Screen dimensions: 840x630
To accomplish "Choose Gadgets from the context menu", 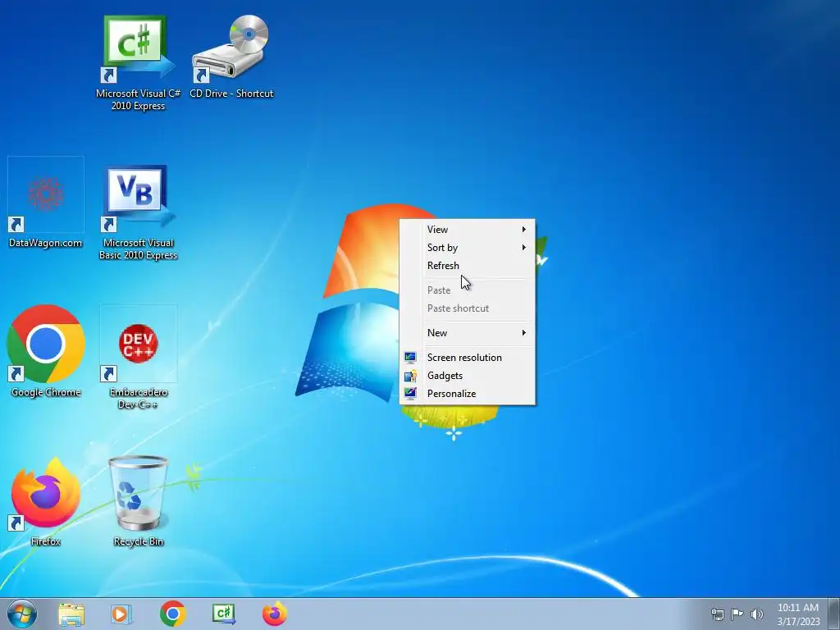I will click(467, 376).
